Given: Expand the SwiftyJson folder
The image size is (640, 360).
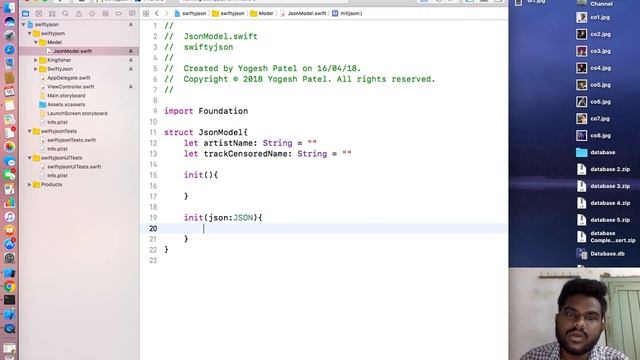Looking at the screenshot, I should pos(36,69).
